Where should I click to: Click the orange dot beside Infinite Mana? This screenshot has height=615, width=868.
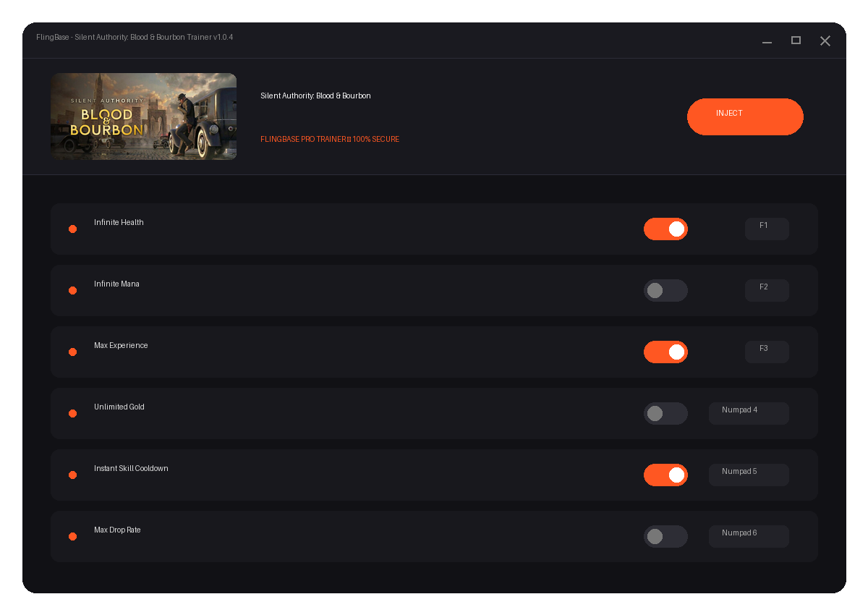(x=72, y=290)
